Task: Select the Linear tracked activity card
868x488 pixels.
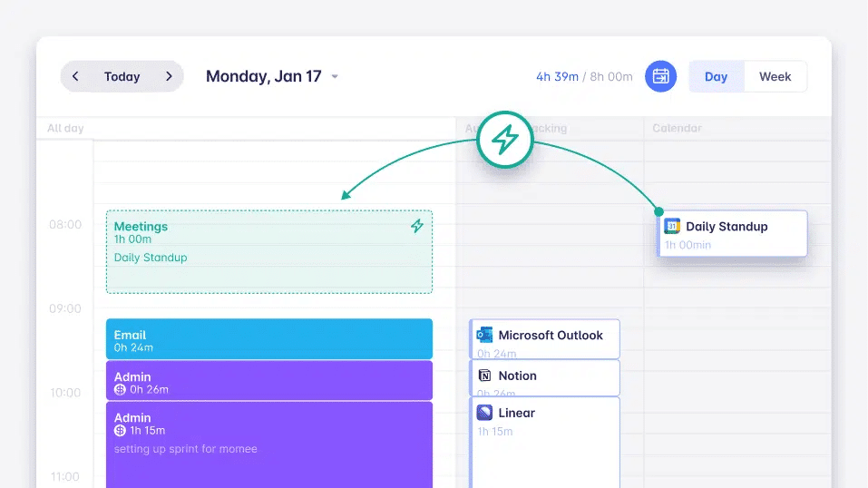Action: point(544,444)
